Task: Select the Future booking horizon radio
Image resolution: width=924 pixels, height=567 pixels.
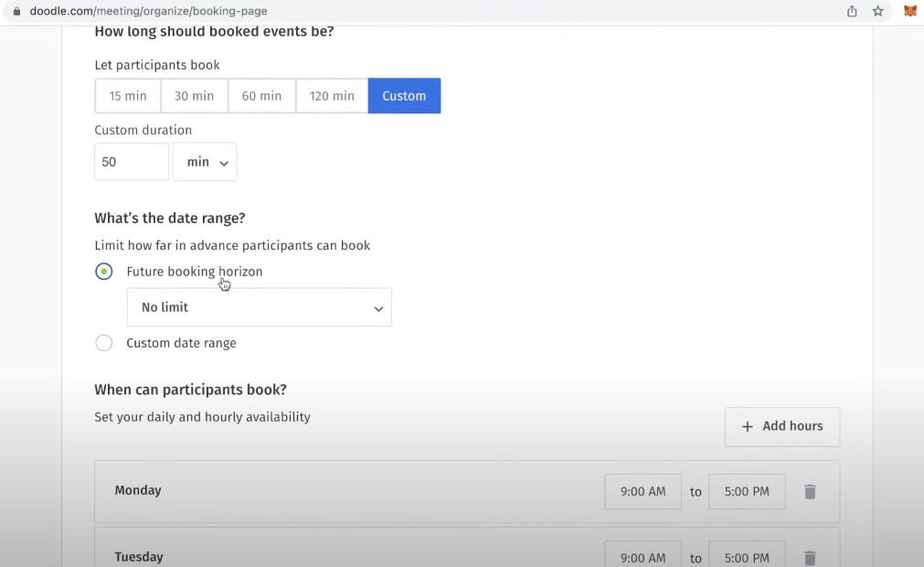Action: [104, 272]
